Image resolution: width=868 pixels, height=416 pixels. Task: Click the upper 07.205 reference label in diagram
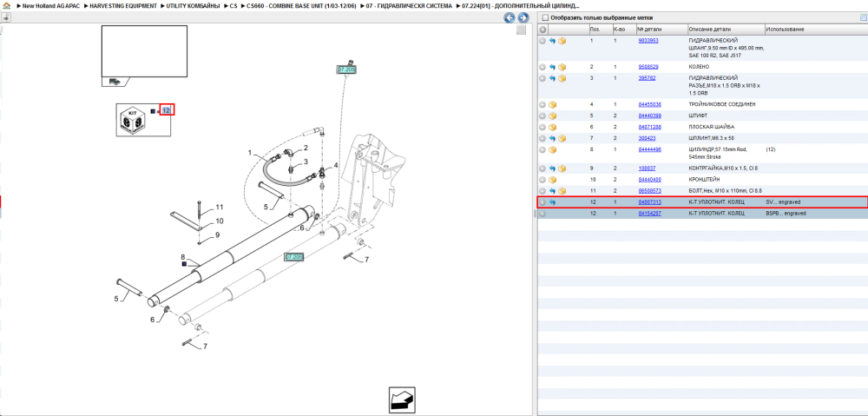[346, 69]
